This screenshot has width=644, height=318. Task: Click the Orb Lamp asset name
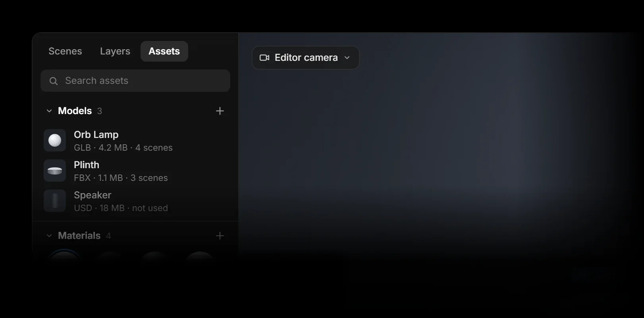96,135
